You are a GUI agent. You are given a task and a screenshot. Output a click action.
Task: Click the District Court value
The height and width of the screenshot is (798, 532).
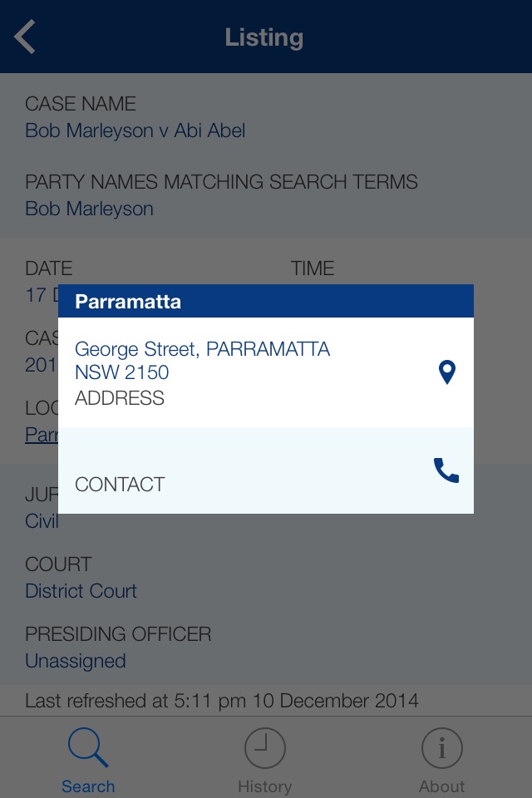(x=81, y=591)
